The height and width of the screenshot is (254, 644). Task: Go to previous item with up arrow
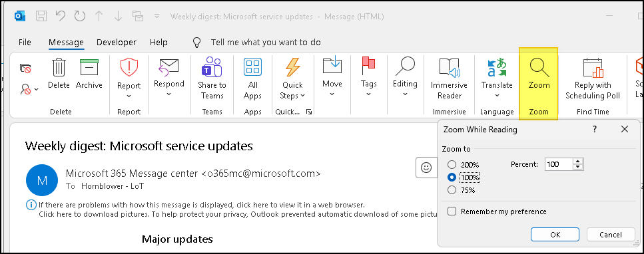pyautogui.click(x=99, y=17)
